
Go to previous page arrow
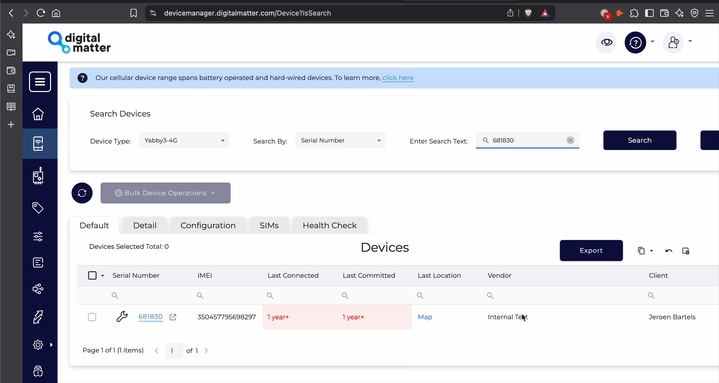coord(157,350)
